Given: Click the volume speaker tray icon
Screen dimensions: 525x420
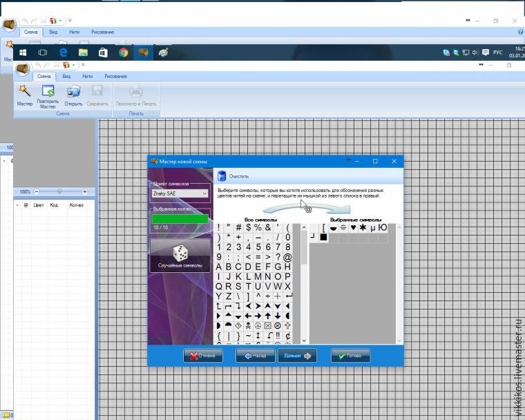Looking at the screenshot, I should [x=475, y=52].
